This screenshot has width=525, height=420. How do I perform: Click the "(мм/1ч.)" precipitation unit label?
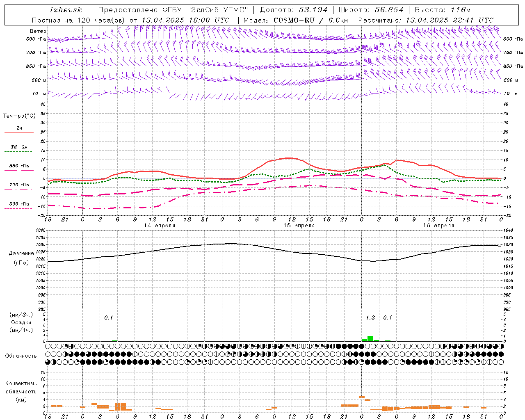tap(21, 330)
